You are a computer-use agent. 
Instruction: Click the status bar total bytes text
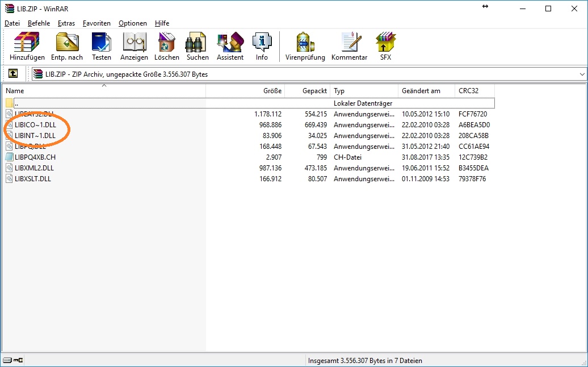[x=365, y=361]
